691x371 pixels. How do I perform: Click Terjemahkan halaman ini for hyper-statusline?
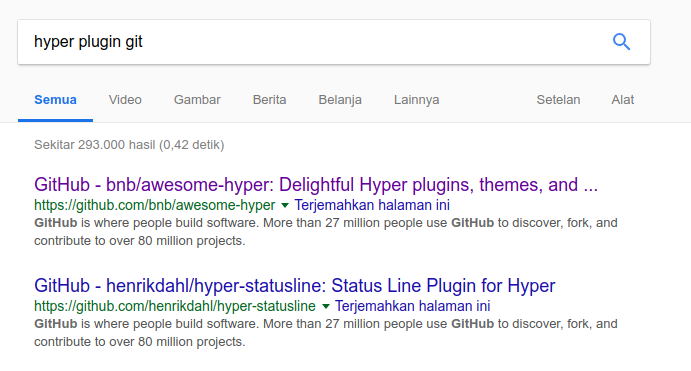point(412,306)
